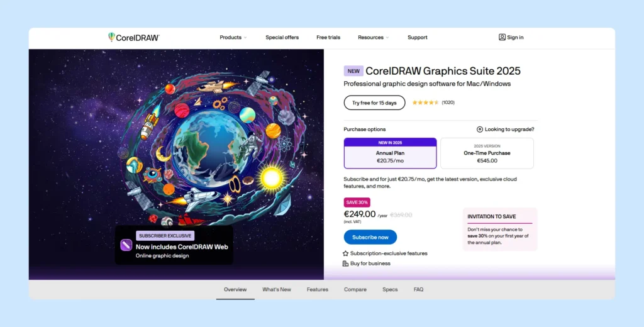The height and width of the screenshot is (327, 644).
Task: Click the €249.00 price text
Action: pyautogui.click(x=360, y=214)
